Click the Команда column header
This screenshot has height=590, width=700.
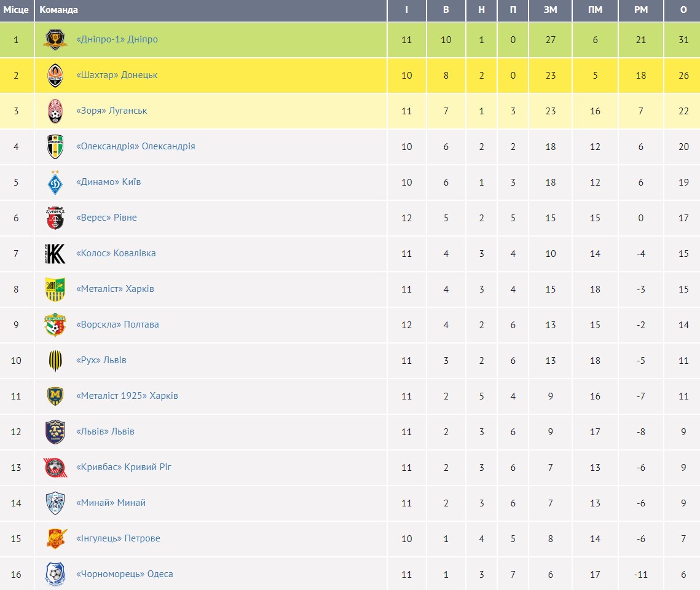(x=59, y=10)
